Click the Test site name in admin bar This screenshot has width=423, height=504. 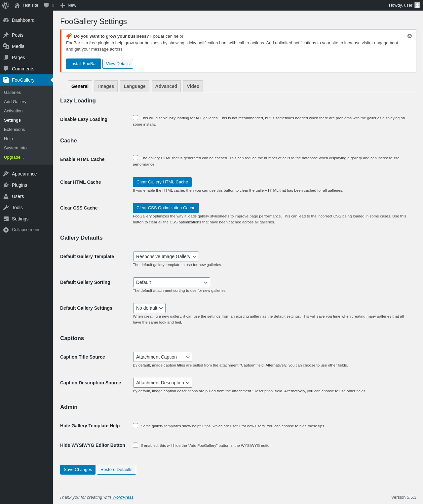pyautogui.click(x=30, y=5)
